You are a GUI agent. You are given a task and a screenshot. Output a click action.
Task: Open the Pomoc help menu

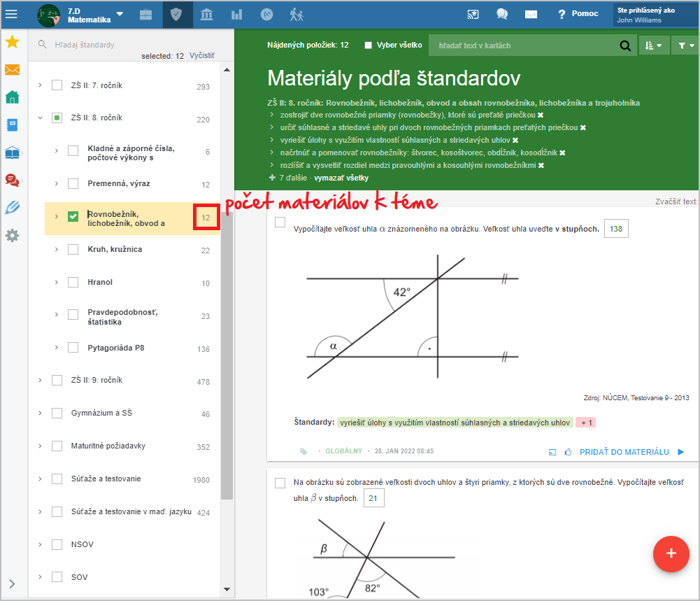pos(578,14)
